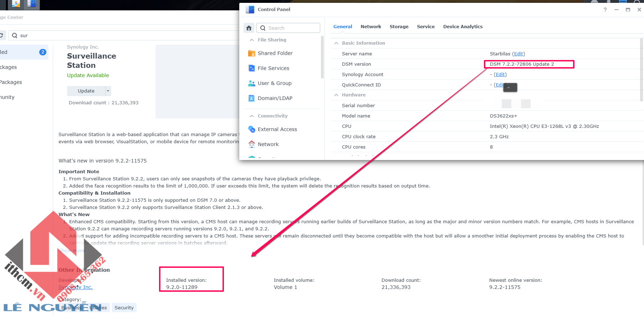Click the Control Panel sidebar scrollbar
The width and height of the screenshot is (644, 315).
(322, 57)
